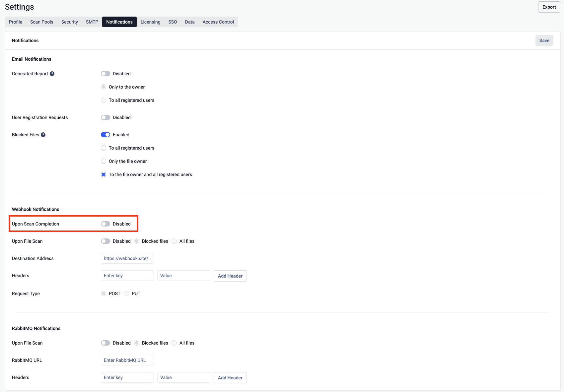The width and height of the screenshot is (564, 392).
Task: Save the notification settings
Action: tap(544, 40)
